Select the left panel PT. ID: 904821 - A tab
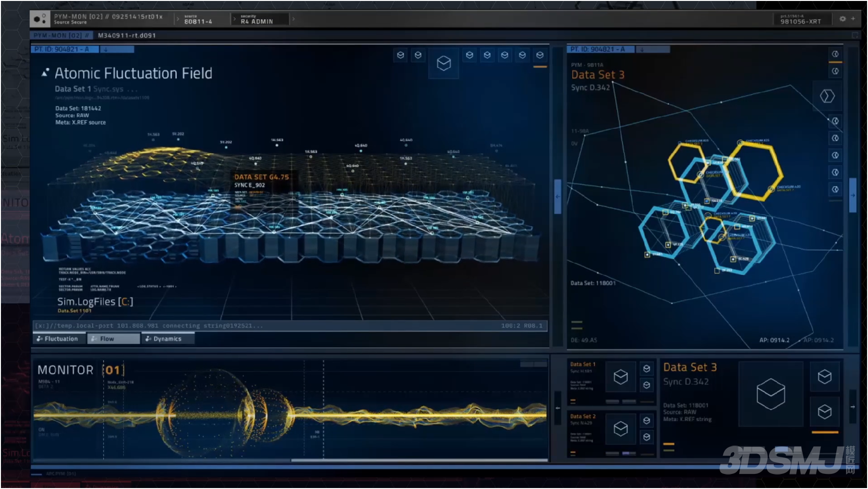The height and width of the screenshot is (489, 868). (x=65, y=49)
